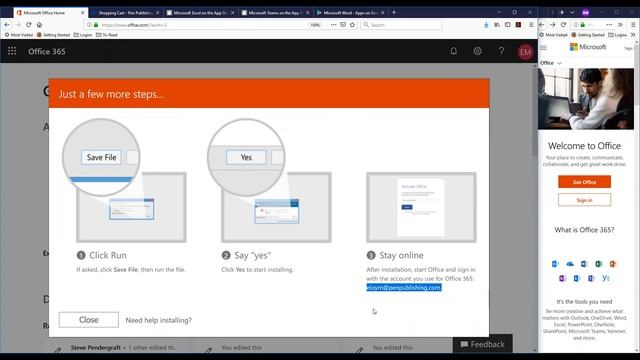Viewport: 640px width, 360px height.
Task: Open the To Read bookmarks folder
Action: (x=107, y=35)
